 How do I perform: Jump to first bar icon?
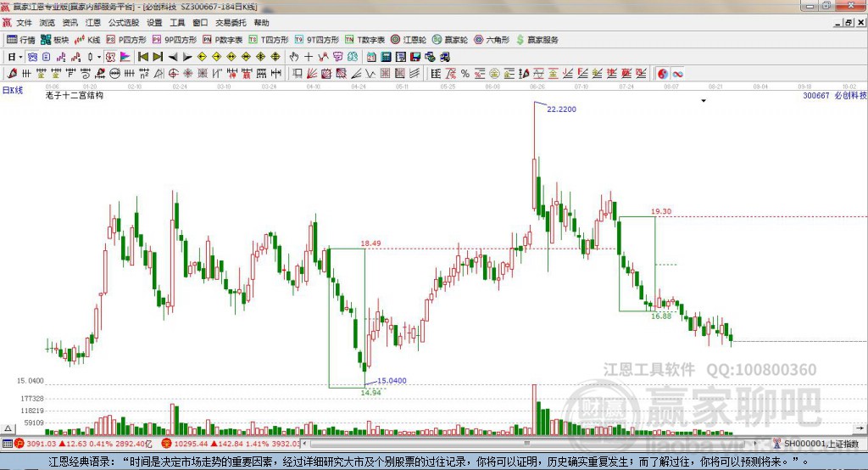(x=143, y=57)
